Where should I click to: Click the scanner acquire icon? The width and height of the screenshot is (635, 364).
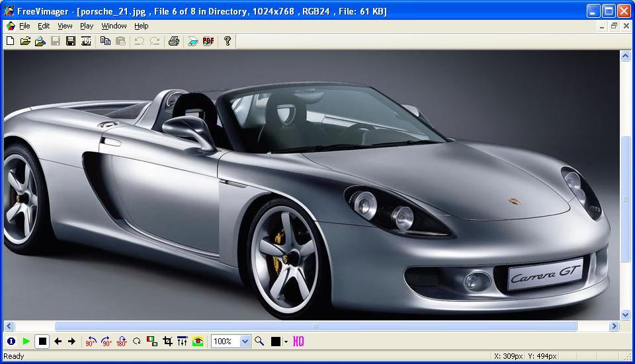tap(192, 41)
